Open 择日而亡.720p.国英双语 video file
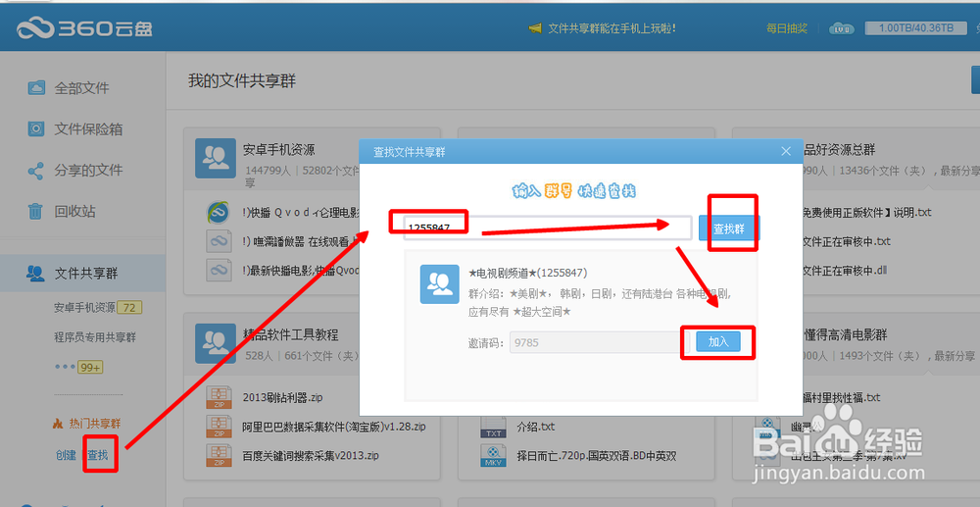This screenshot has width=980, height=507. (596, 456)
